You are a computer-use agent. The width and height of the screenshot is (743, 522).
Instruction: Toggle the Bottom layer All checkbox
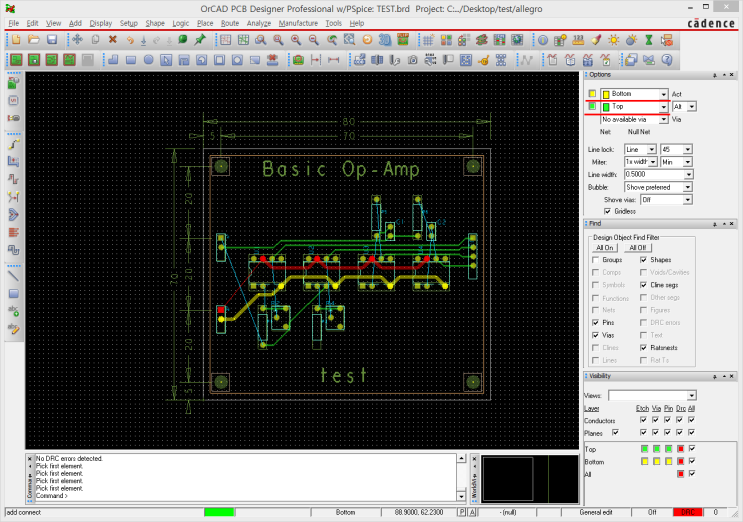tap(692, 461)
